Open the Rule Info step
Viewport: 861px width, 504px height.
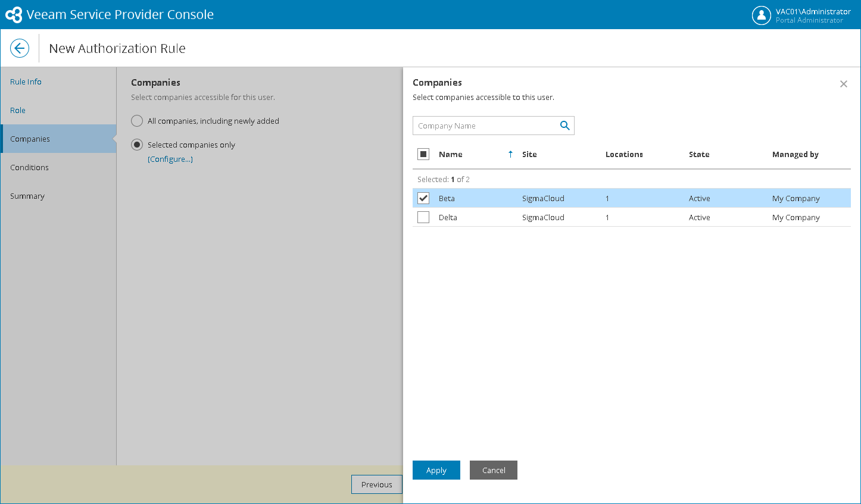(x=26, y=82)
